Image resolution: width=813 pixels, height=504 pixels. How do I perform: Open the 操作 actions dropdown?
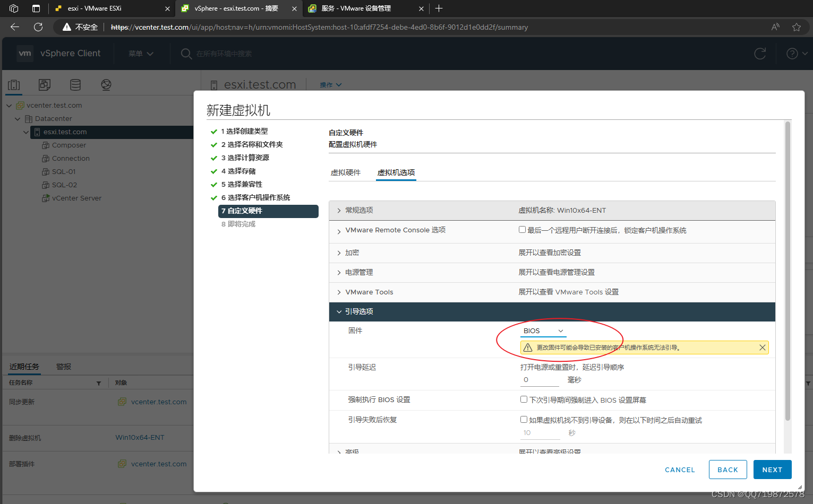(x=331, y=85)
